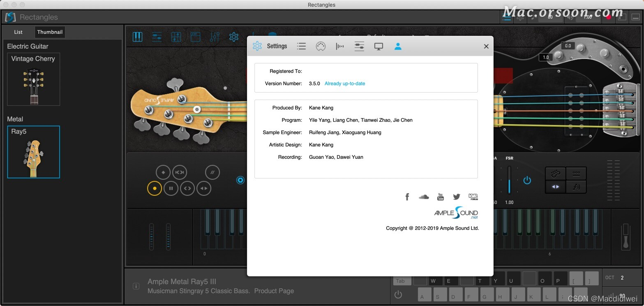Open the main piano keyboard panel icon

coord(137,37)
